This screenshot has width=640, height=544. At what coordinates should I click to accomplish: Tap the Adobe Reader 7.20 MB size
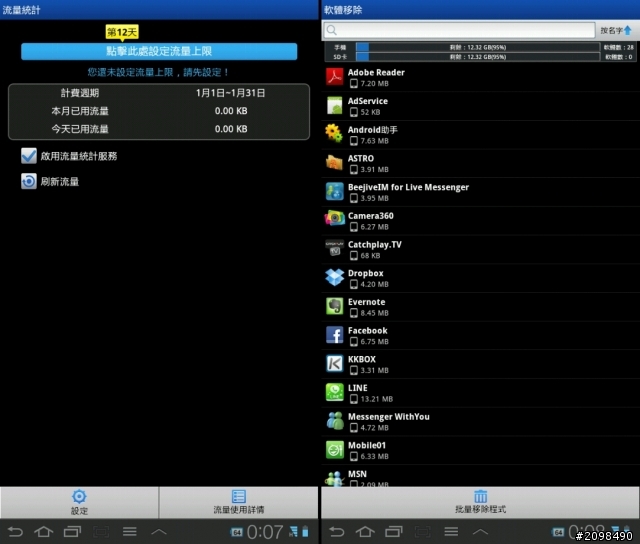[x=374, y=84]
